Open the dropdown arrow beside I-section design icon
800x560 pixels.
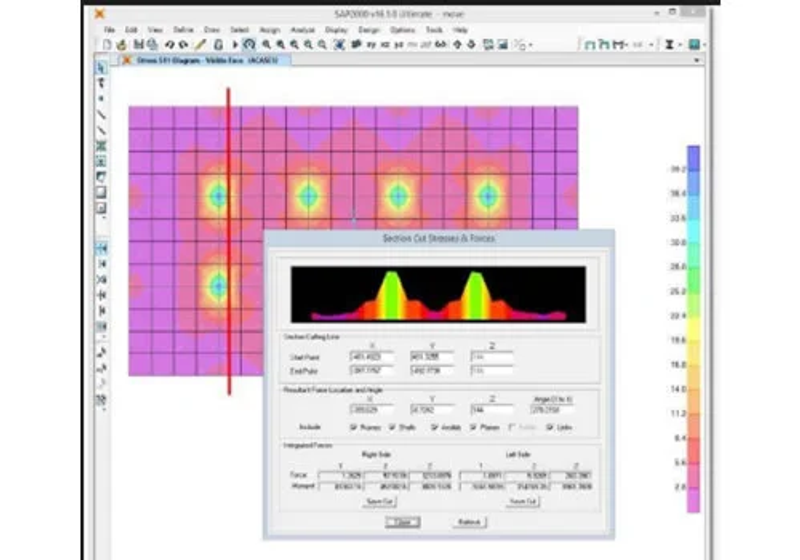pos(680,45)
